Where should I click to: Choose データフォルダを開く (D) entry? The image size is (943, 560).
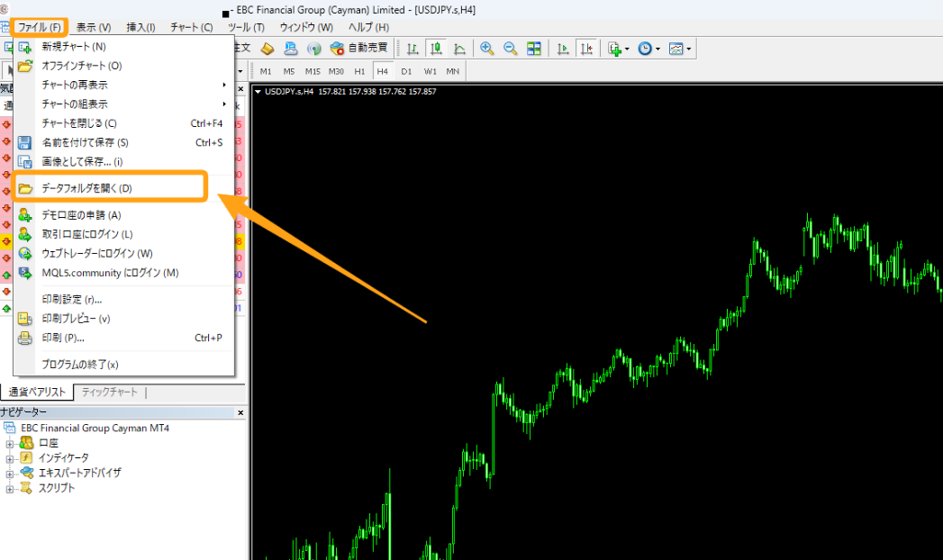(x=123, y=188)
